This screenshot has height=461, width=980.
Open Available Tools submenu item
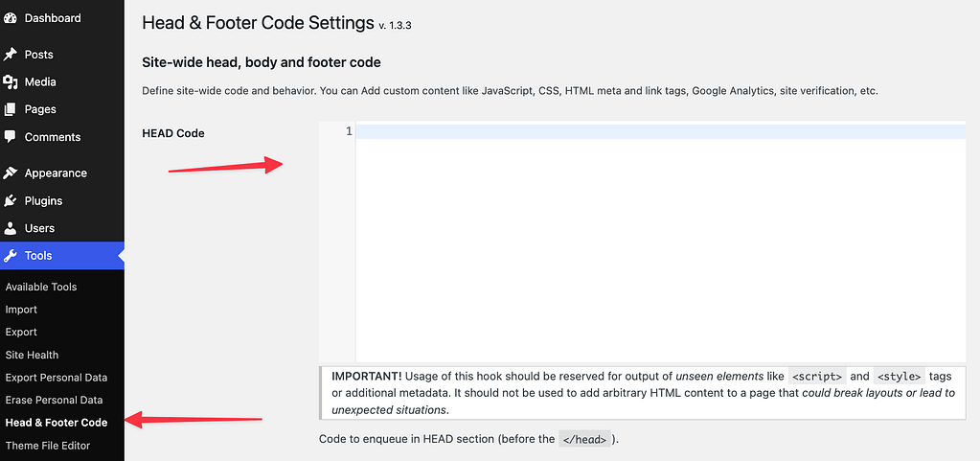(41, 287)
